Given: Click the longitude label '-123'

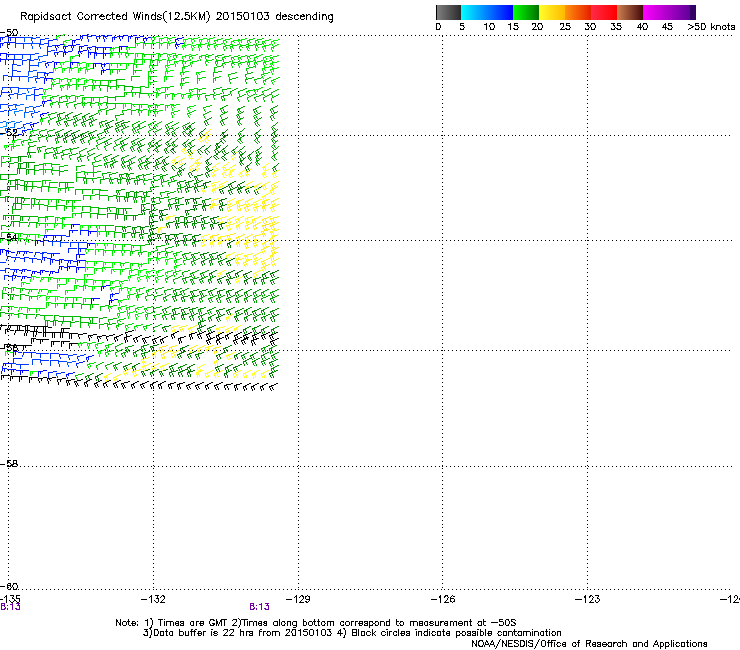Looking at the screenshot, I should tap(587, 599).
